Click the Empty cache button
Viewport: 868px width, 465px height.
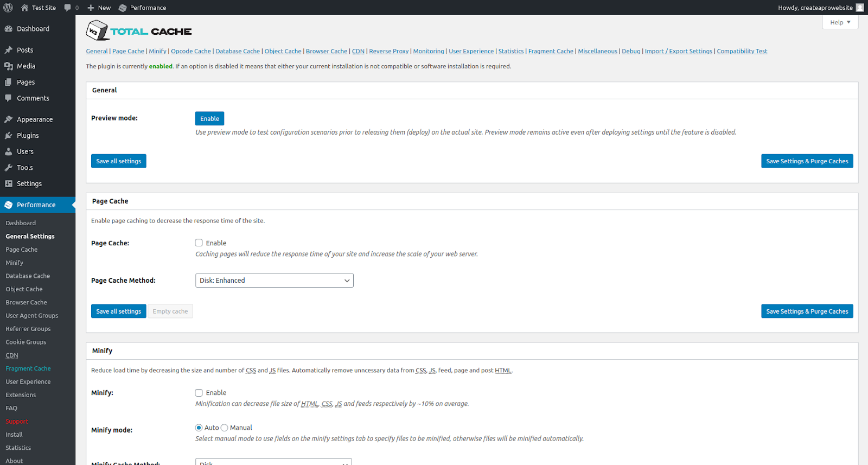pyautogui.click(x=170, y=311)
